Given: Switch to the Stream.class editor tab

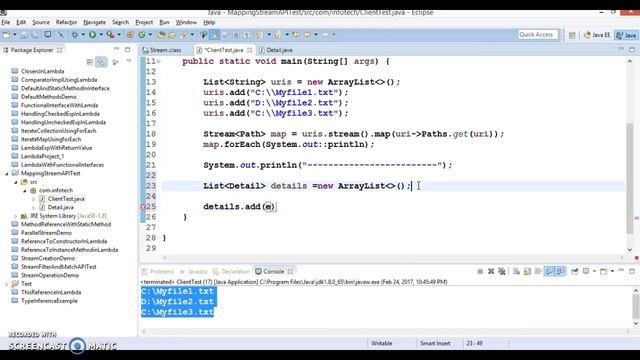Looking at the screenshot, I should coord(165,50).
